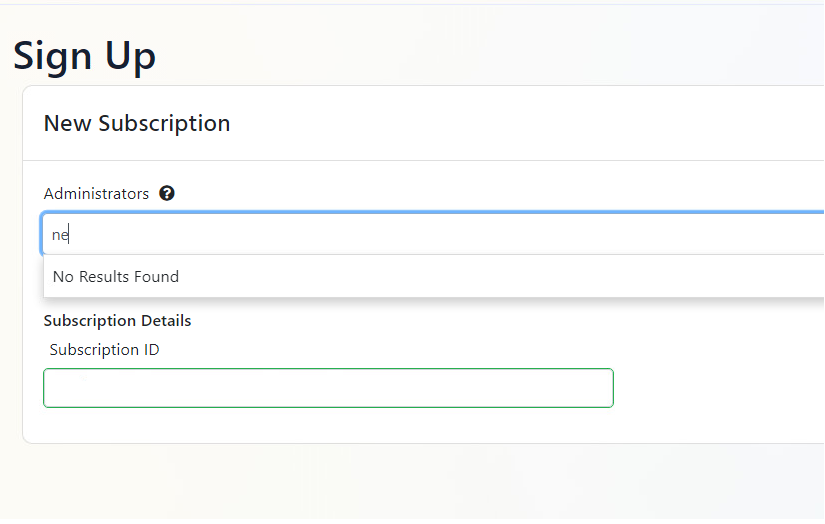Click into the Subscription ID text box

pos(328,388)
